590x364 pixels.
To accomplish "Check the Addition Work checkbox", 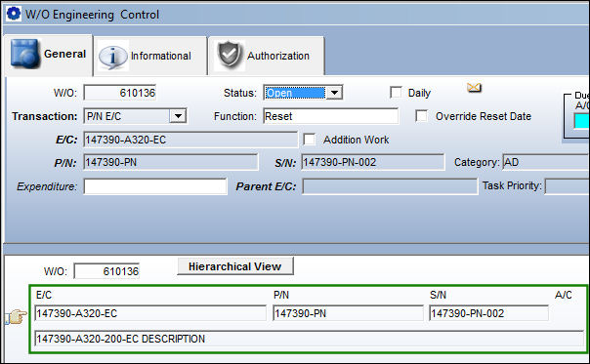I will (x=310, y=140).
